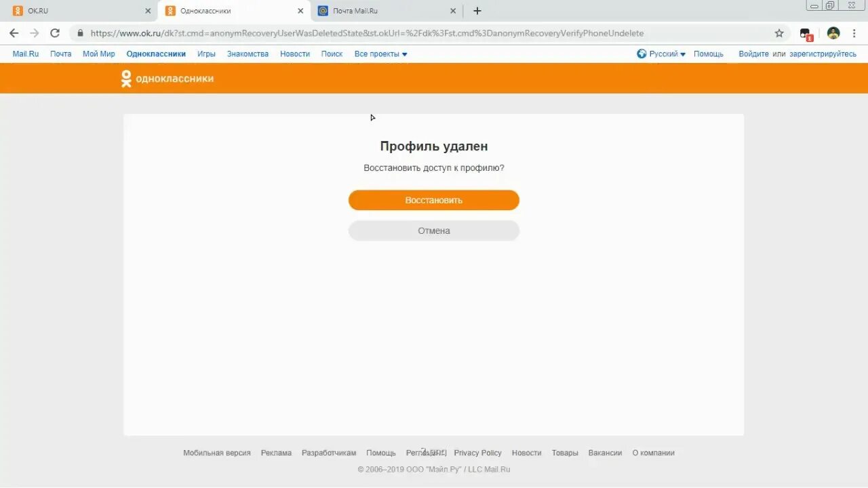Open Мой Мир in the portal bar
The width and height of the screenshot is (868, 488).
click(x=99, y=54)
